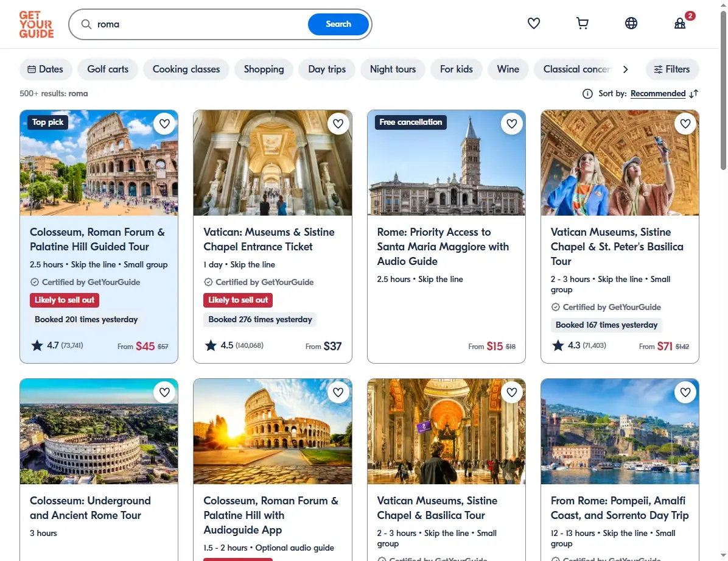The height and width of the screenshot is (561, 728).
Task: Favorite the Colosseum Underground tour card
Action: 164,392
